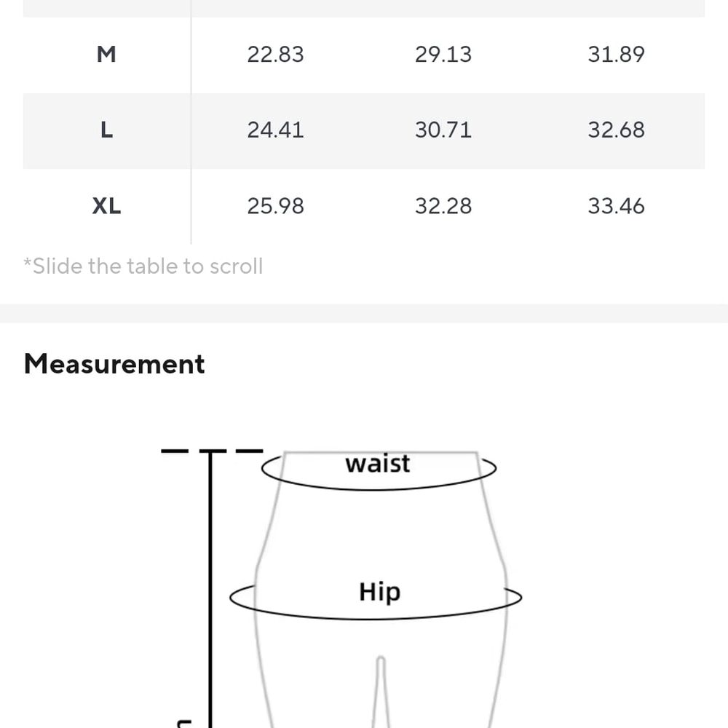This screenshot has height=728, width=728.
Task: Click the waist ellipse outline
Action: (x=379, y=488)
